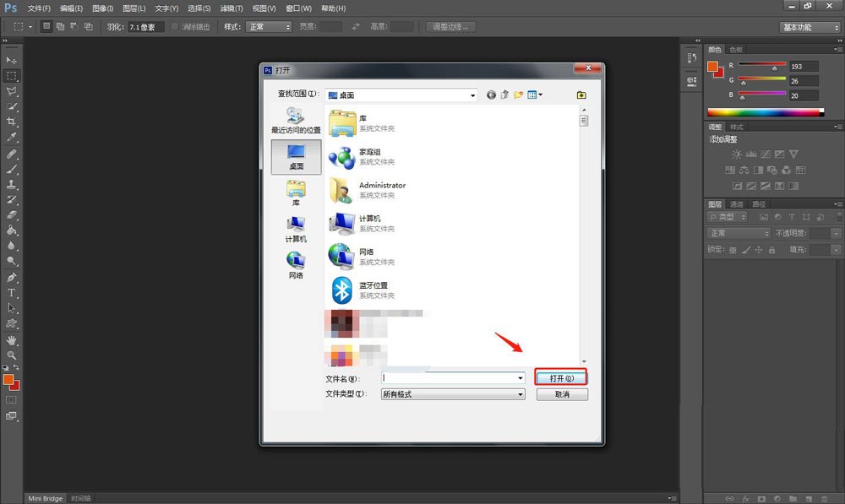845x504 pixels.
Task: Go up one folder level in dialog
Action: point(504,95)
